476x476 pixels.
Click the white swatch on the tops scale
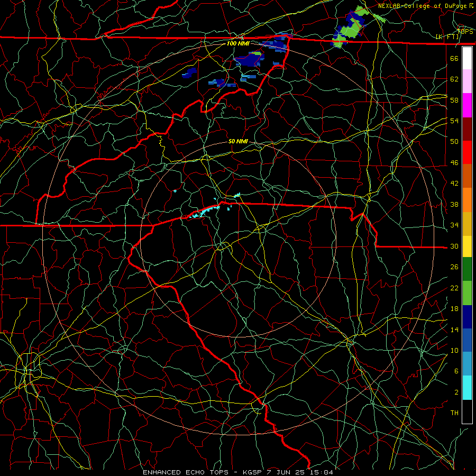[x=467, y=58]
